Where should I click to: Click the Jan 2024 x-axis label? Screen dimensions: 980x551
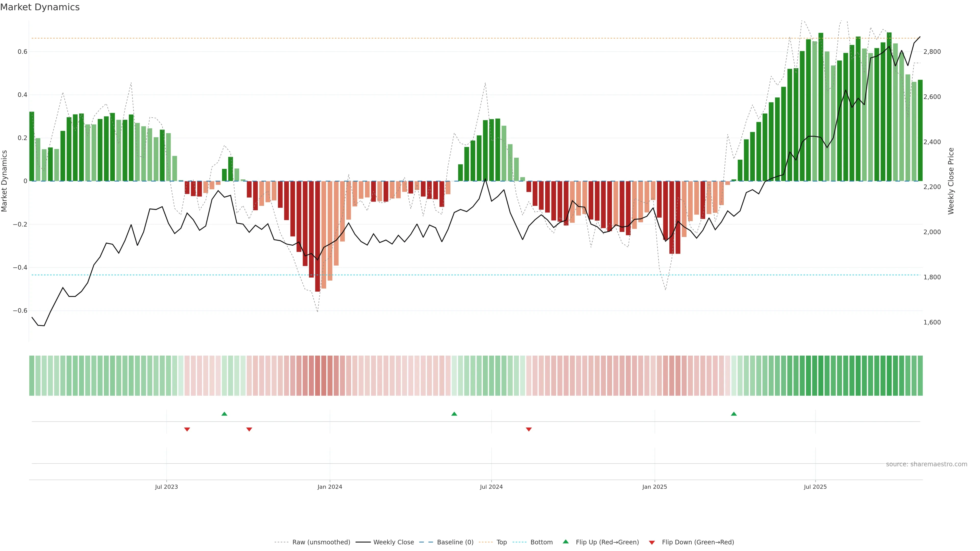330,487
